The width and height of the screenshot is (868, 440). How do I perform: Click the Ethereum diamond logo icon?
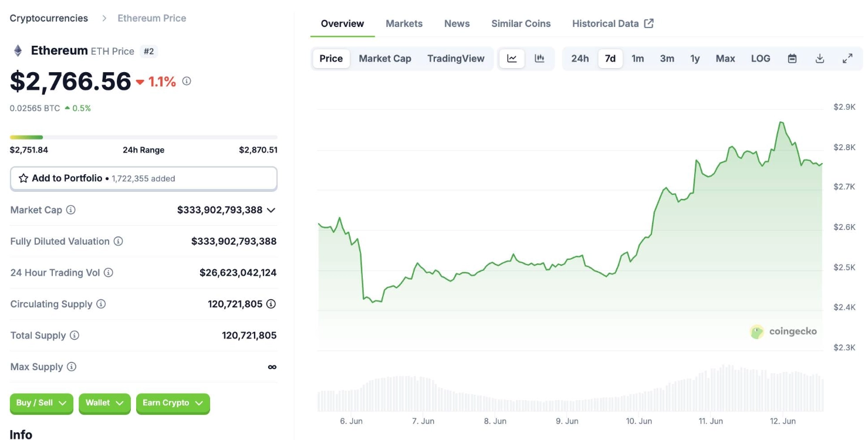pos(18,51)
